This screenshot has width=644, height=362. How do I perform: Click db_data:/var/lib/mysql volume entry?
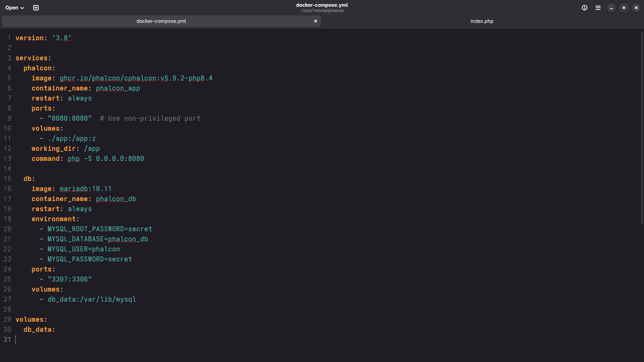[x=92, y=299]
